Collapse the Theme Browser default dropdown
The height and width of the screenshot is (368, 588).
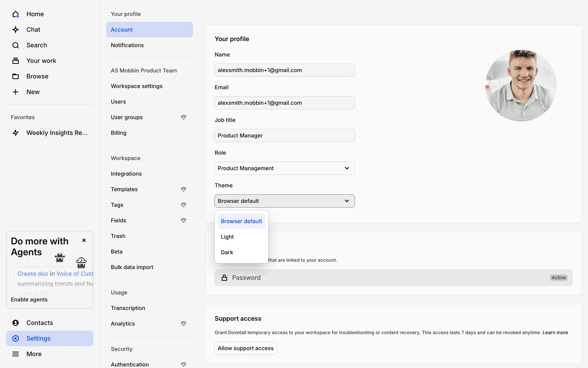click(x=285, y=201)
